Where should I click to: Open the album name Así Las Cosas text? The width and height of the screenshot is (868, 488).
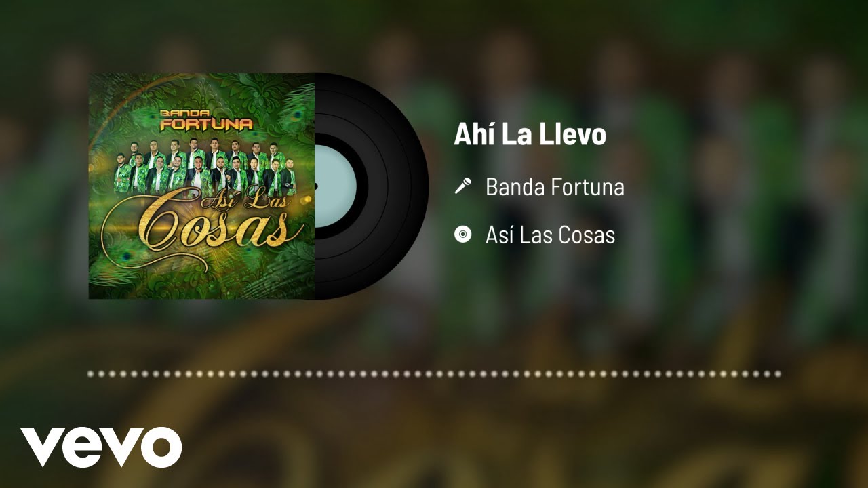pyautogui.click(x=550, y=235)
